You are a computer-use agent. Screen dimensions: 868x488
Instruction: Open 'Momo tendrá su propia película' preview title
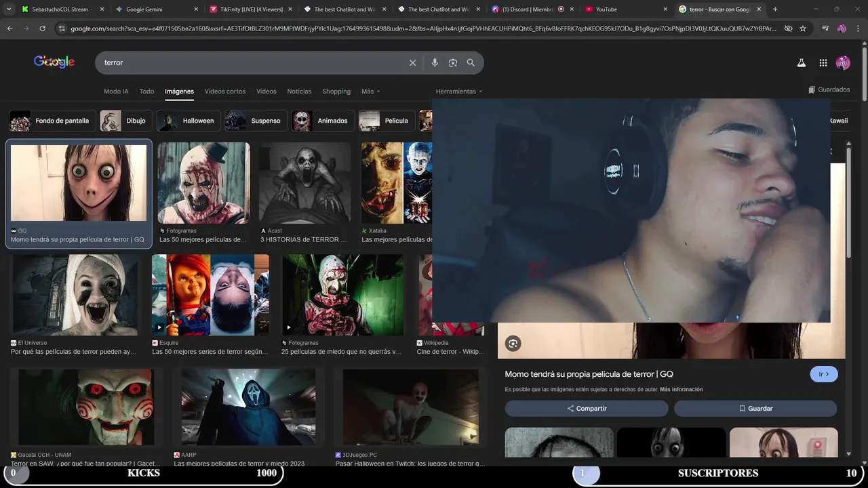pyautogui.click(x=589, y=374)
